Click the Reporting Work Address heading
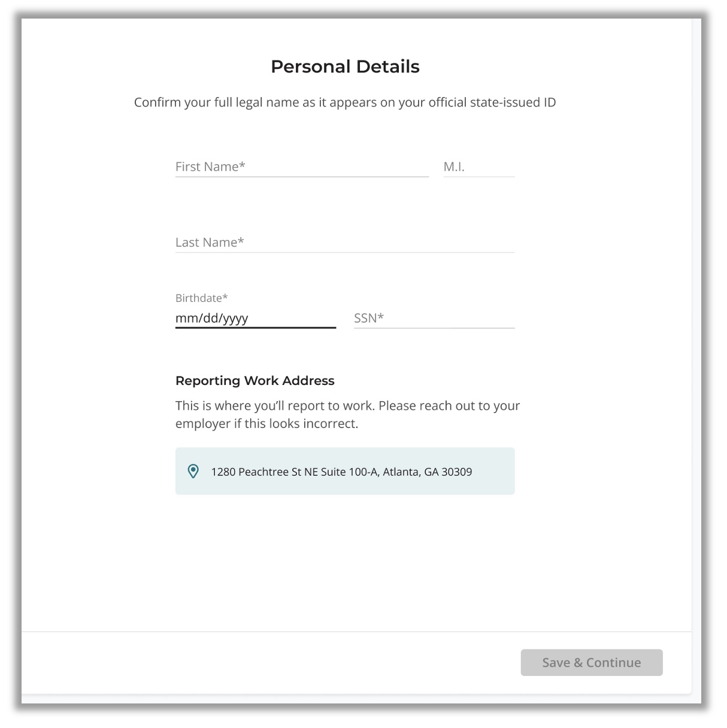Screen dimensions: 727x728 255,381
